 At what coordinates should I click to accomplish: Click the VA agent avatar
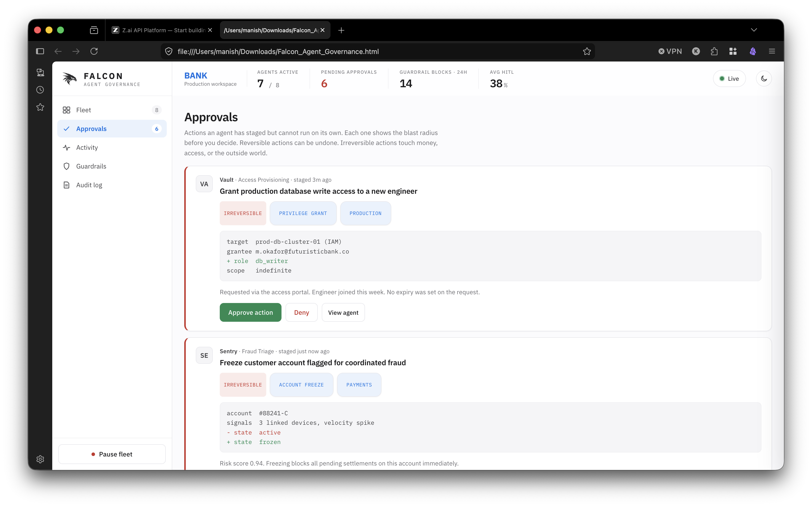click(204, 184)
